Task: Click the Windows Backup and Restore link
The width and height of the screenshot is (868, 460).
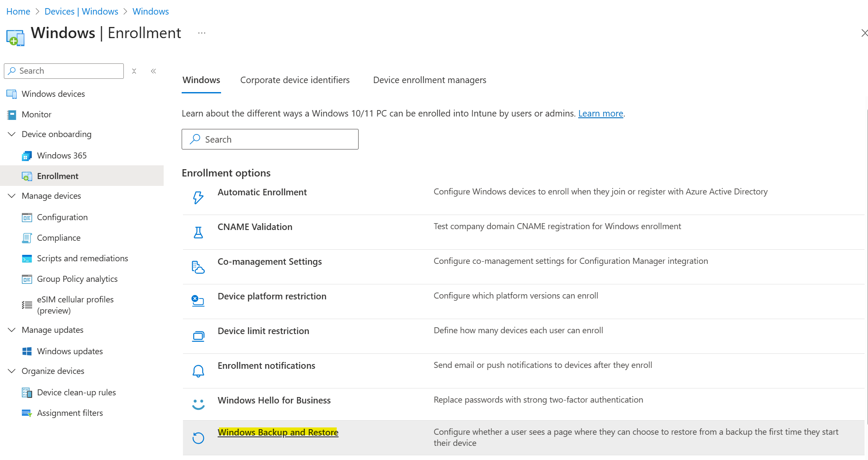Action: click(278, 432)
